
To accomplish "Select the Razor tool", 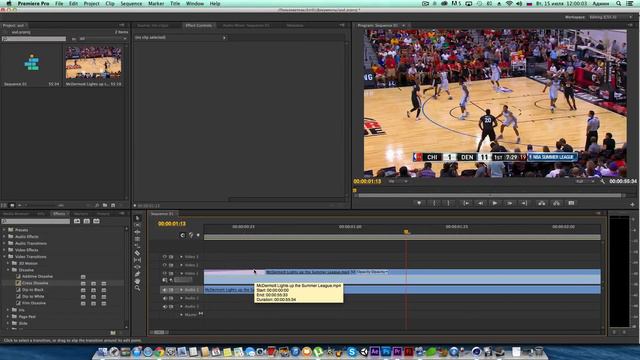I will [x=138, y=253].
